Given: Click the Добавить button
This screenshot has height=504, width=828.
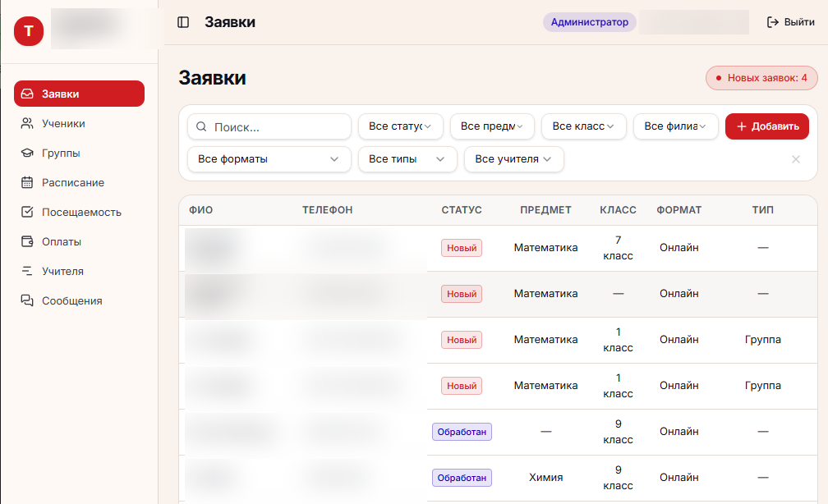Looking at the screenshot, I should pyautogui.click(x=766, y=126).
